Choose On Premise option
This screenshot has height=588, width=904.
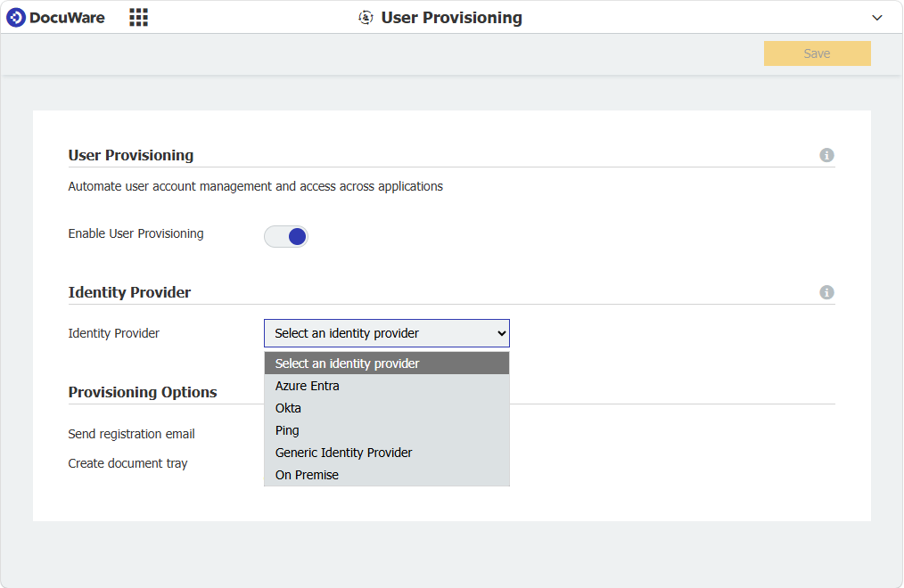387,475
